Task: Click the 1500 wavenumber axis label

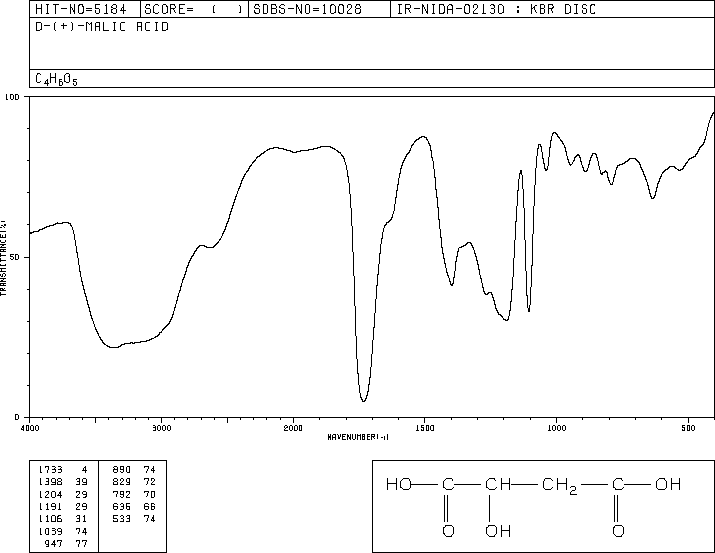Action: (x=425, y=428)
